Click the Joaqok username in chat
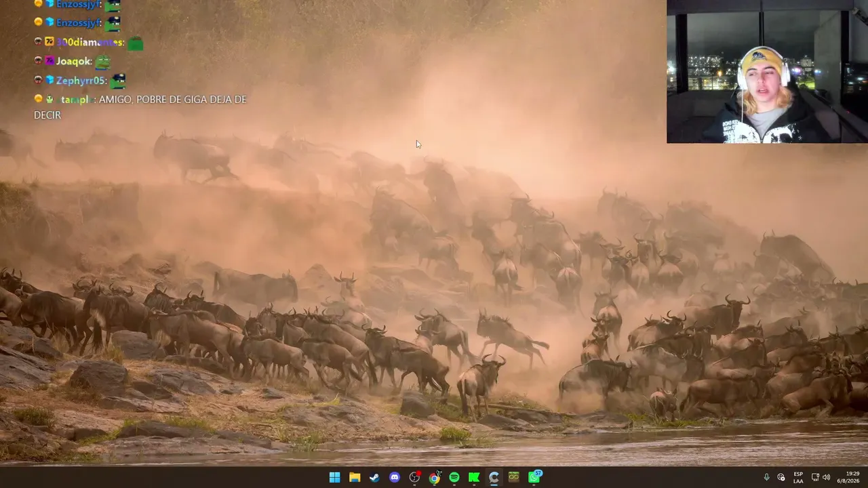Image resolution: width=868 pixels, height=488 pixels. pos(74,62)
